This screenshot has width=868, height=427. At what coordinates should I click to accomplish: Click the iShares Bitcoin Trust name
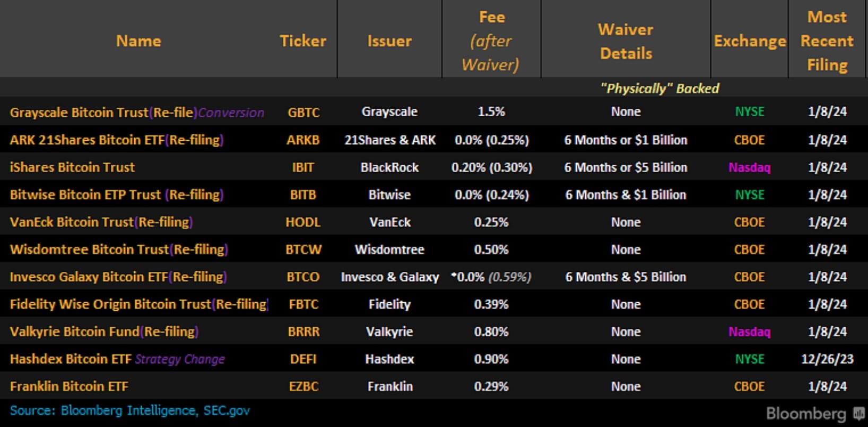(72, 167)
